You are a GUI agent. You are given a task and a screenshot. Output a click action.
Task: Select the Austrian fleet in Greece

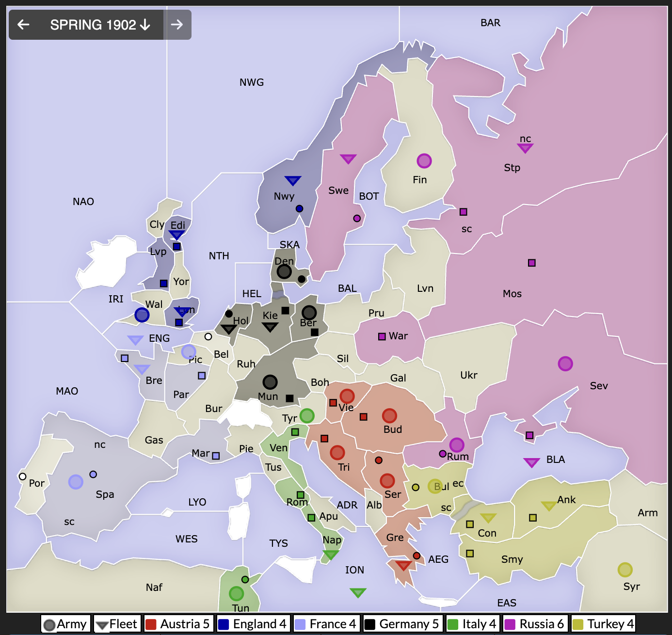coord(403,565)
